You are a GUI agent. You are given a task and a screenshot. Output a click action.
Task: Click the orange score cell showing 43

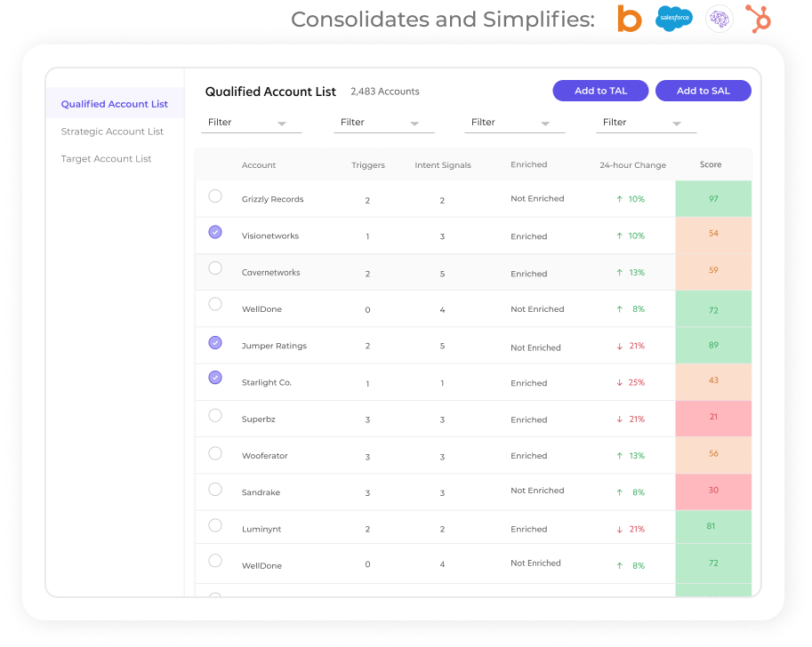(x=713, y=382)
